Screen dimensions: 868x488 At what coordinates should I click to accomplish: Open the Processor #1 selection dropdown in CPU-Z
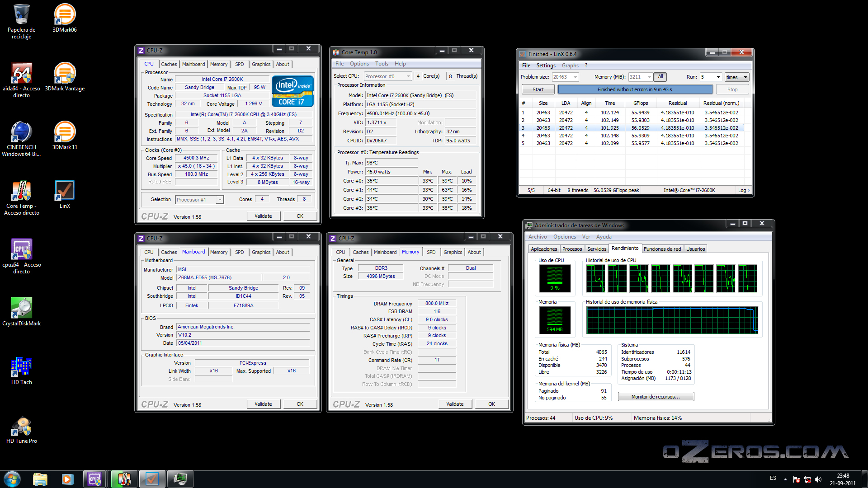click(199, 200)
